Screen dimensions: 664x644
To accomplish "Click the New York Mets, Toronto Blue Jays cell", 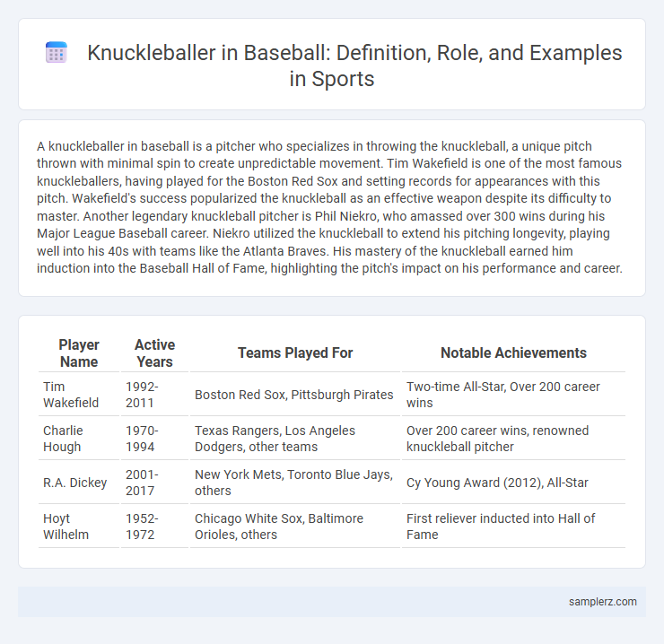I will 295,483.
